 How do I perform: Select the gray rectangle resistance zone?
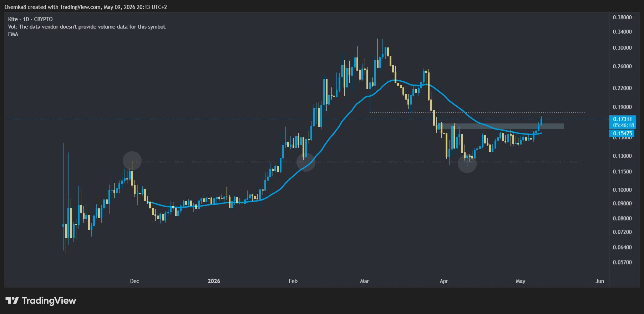(502, 126)
